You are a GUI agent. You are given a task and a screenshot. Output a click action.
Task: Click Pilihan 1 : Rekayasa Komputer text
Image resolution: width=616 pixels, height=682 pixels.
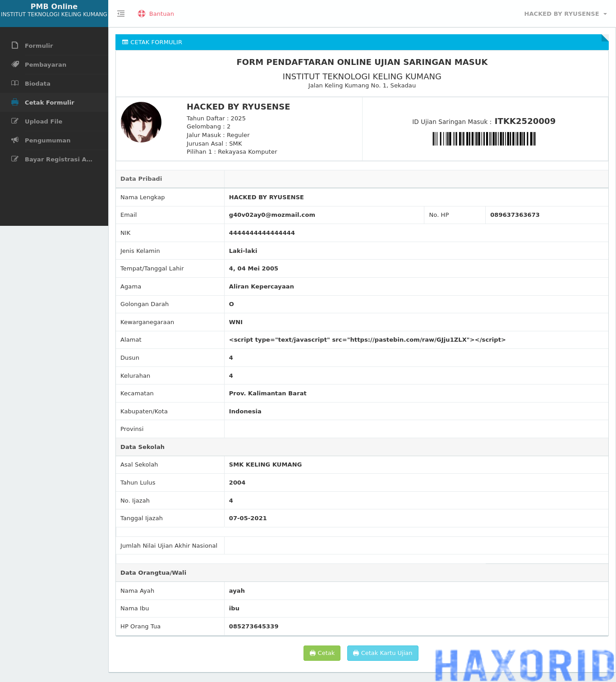click(232, 152)
